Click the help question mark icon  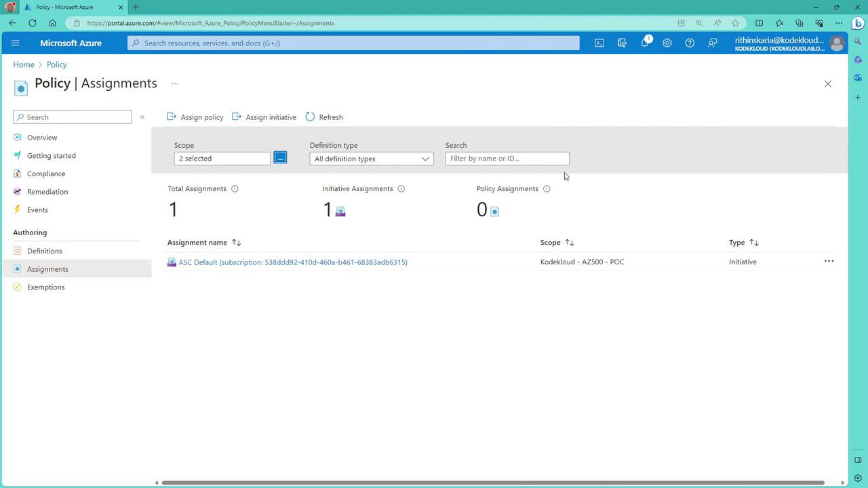[690, 43]
